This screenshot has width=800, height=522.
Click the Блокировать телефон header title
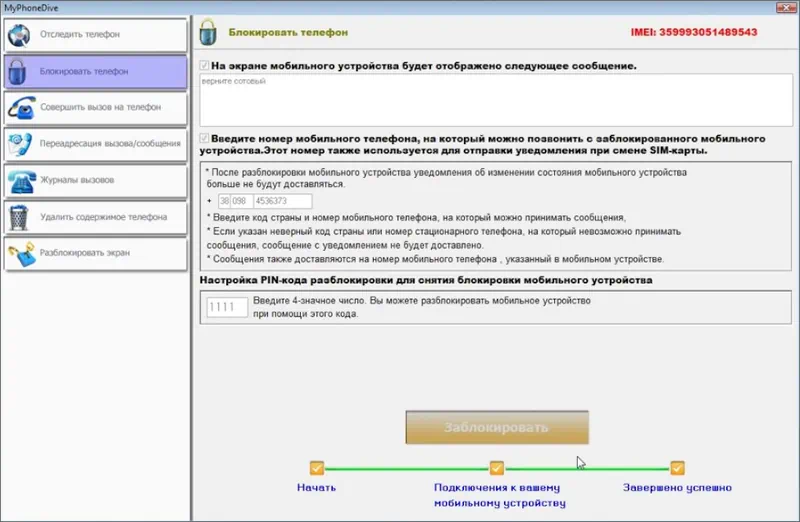(x=288, y=32)
